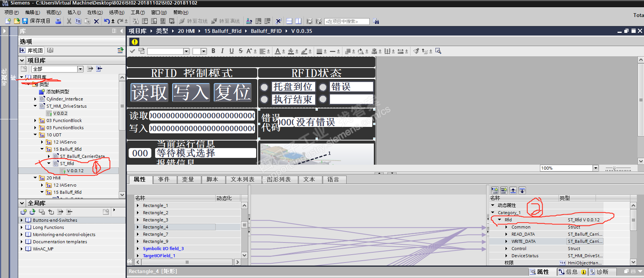The height and width of the screenshot is (278, 644).
Task: Toggle the 库视图 library view button
Action: tap(32, 50)
